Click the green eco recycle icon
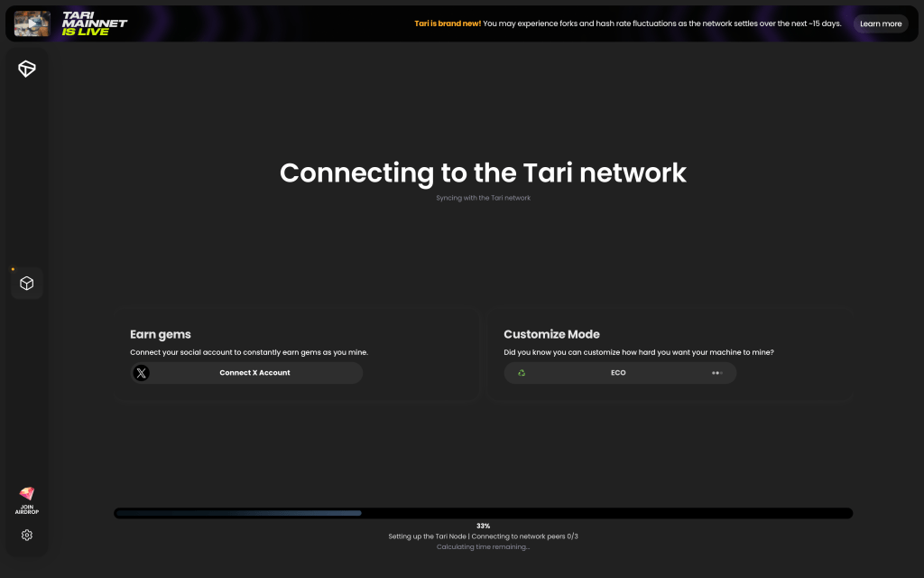This screenshot has height=578, width=924. (522, 372)
